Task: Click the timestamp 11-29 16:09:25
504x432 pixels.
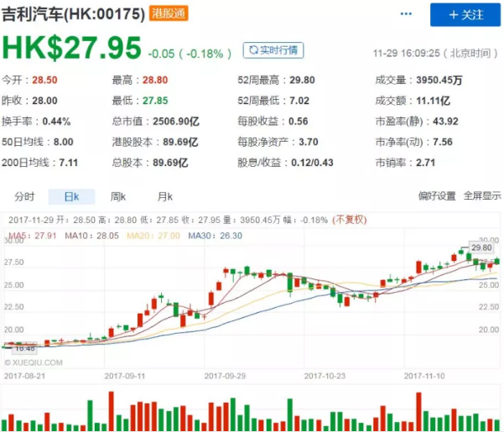Action: (407, 53)
